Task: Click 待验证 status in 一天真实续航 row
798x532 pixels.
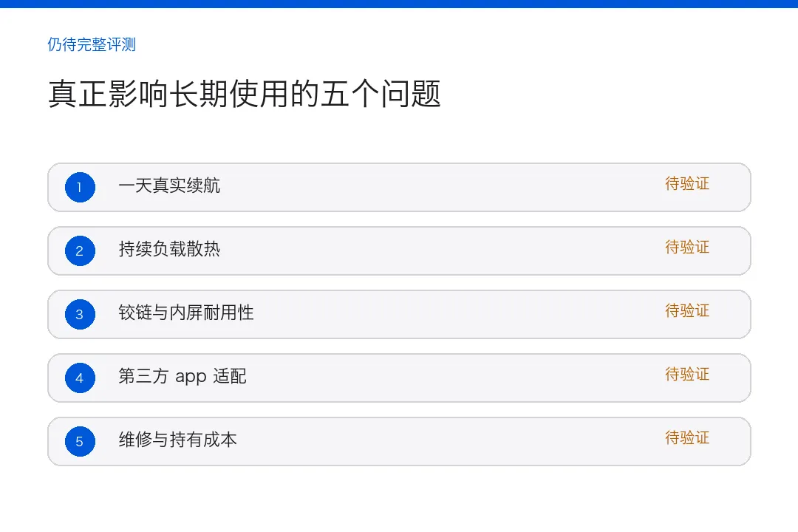Action: 687,184
